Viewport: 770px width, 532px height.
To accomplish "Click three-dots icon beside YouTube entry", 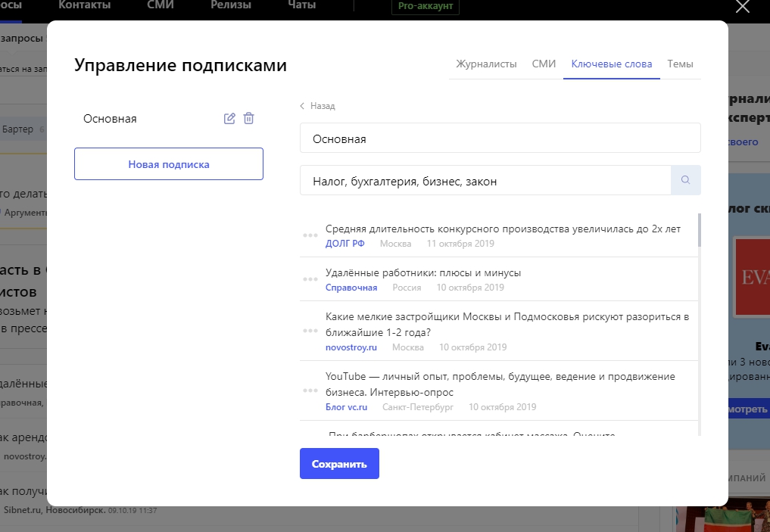I will [x=310, y=390].
